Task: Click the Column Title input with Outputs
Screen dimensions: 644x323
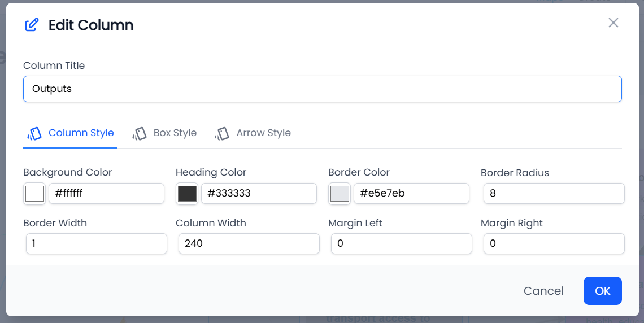Action: click(323, 89)
